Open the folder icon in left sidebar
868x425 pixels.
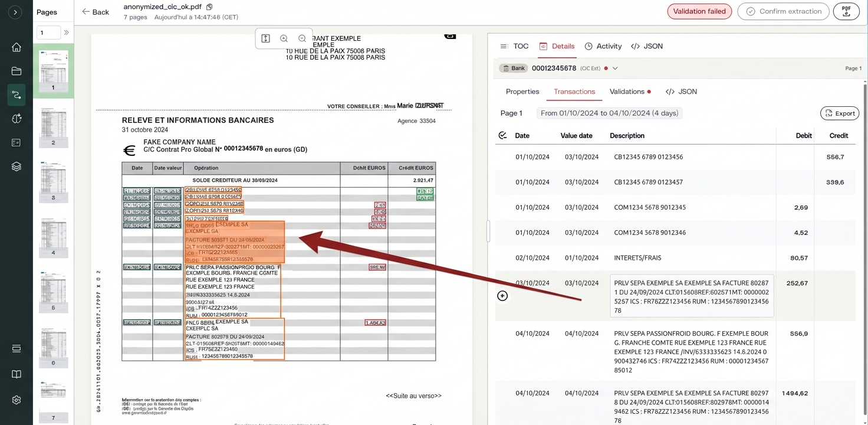(17, 71)
